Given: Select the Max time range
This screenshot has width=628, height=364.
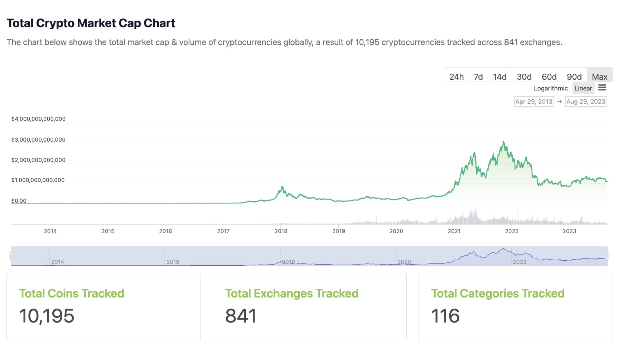Looking at the screenshot, I should 599,76.
